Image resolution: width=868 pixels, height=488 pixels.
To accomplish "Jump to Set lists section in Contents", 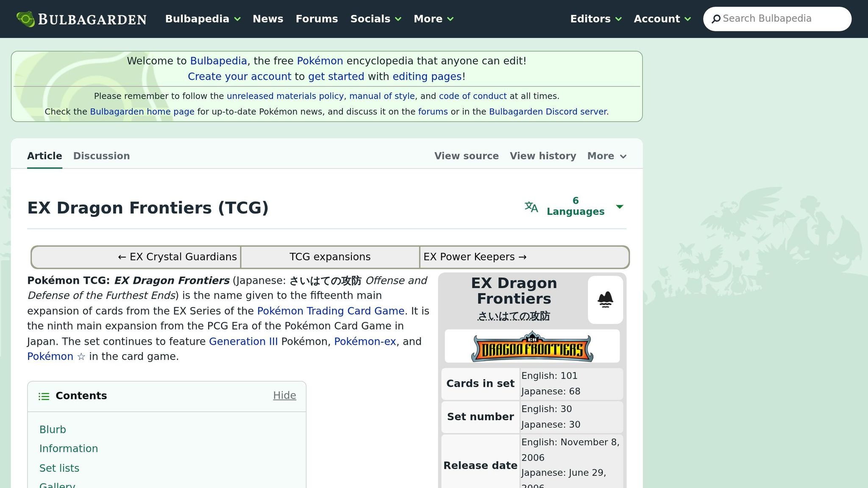I will 59,468.
